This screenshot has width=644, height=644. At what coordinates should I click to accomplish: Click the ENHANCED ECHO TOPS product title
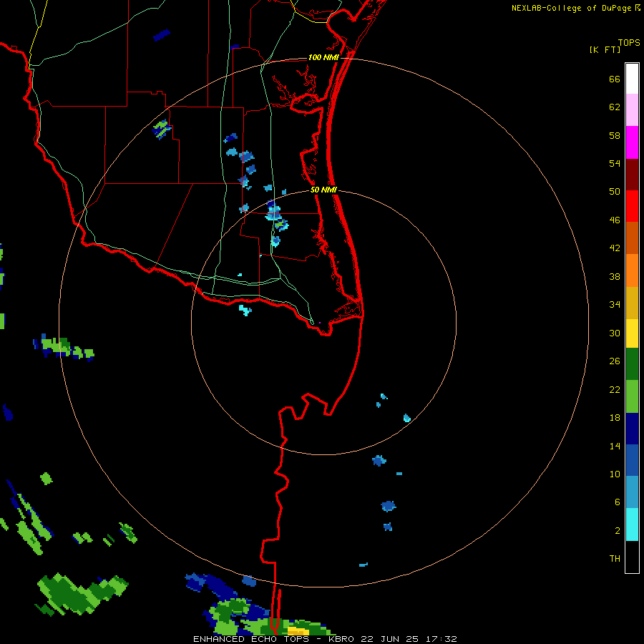(251, 639)
